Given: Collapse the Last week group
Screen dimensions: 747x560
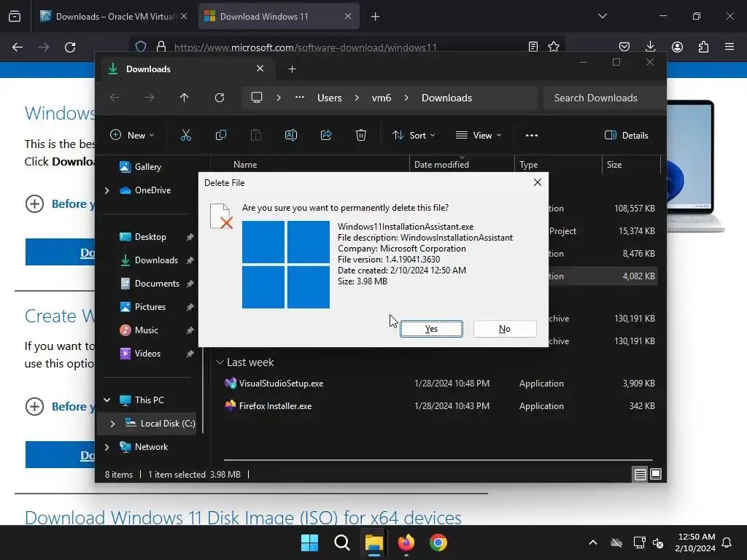Looking at the screenshot, I should pos(220,362).
